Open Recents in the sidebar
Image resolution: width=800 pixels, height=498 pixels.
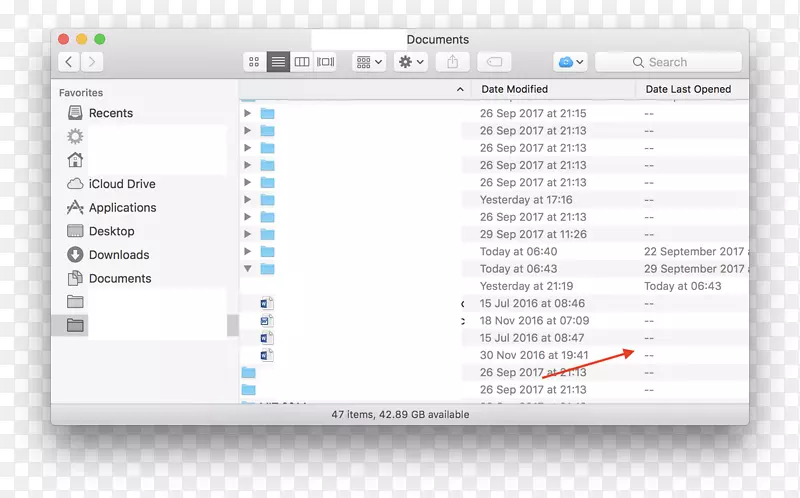coord(110,113)
